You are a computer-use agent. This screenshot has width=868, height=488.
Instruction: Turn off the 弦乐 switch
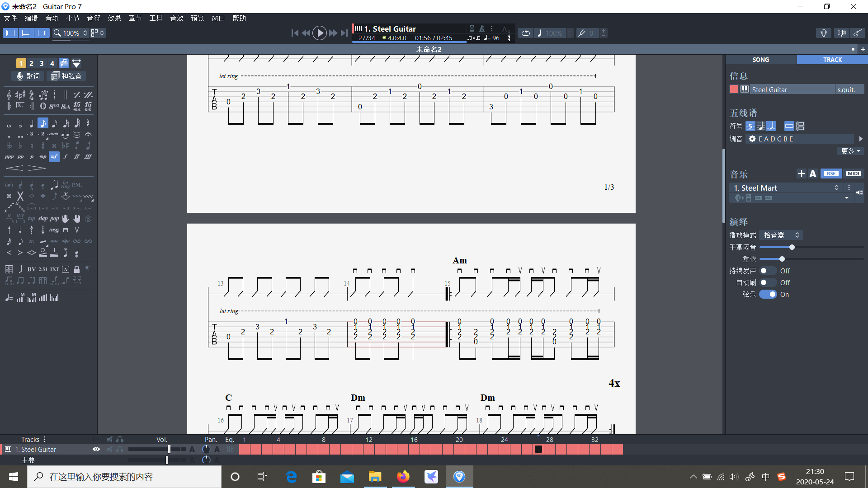[768, 294]
